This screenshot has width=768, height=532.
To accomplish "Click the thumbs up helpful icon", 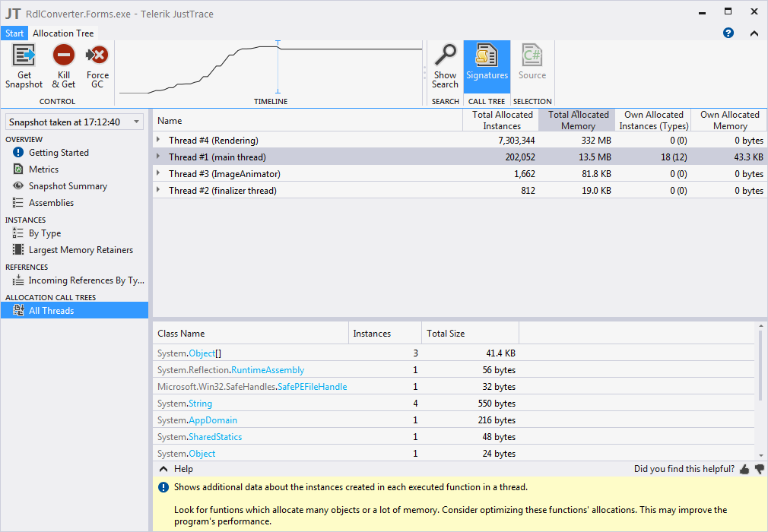I will point(744,470).
